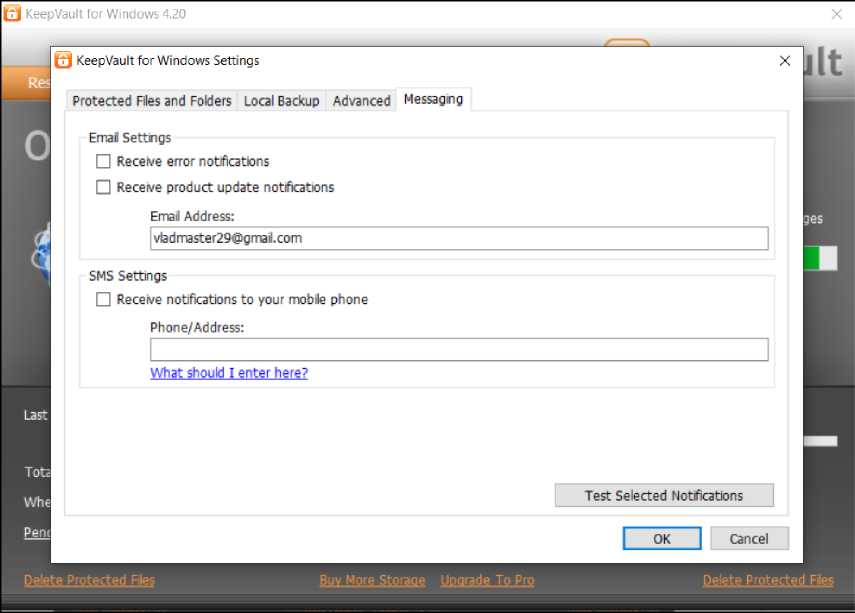
Task: Switch to Protected Files and Folders tab
Action: (152, 101)
